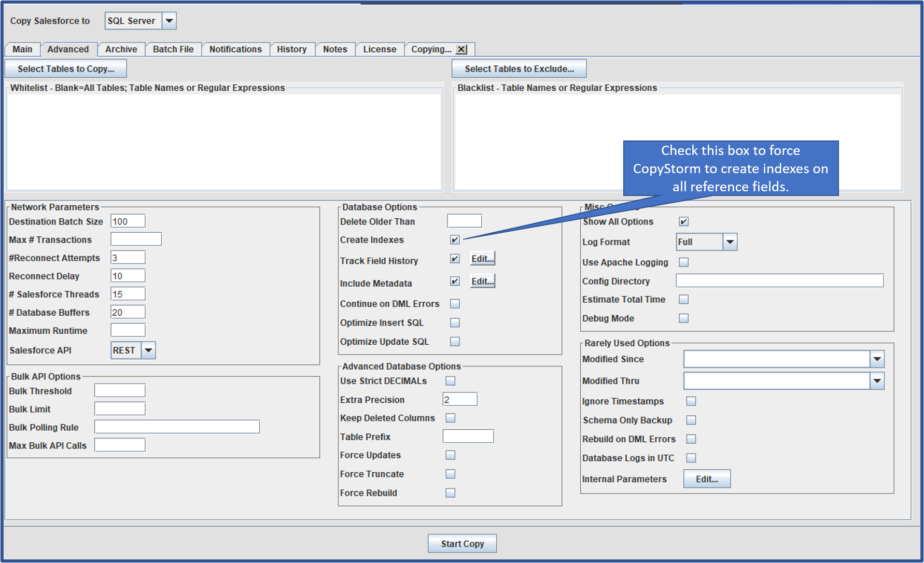
Task: Click the Bulk Limit field
Action: [120, 409]
